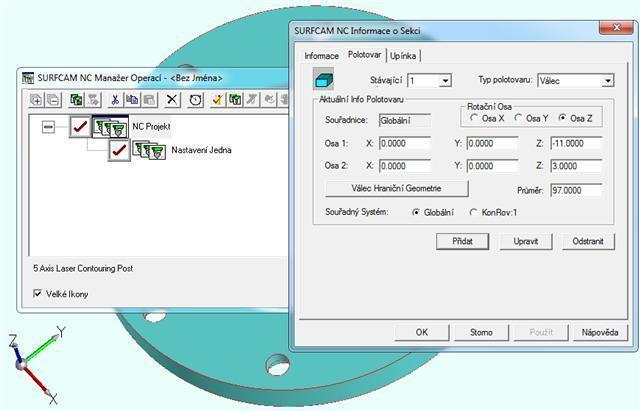
Task: Click the Nastavení Jedna stacked operations icon
Action: [x=149, y=150]
